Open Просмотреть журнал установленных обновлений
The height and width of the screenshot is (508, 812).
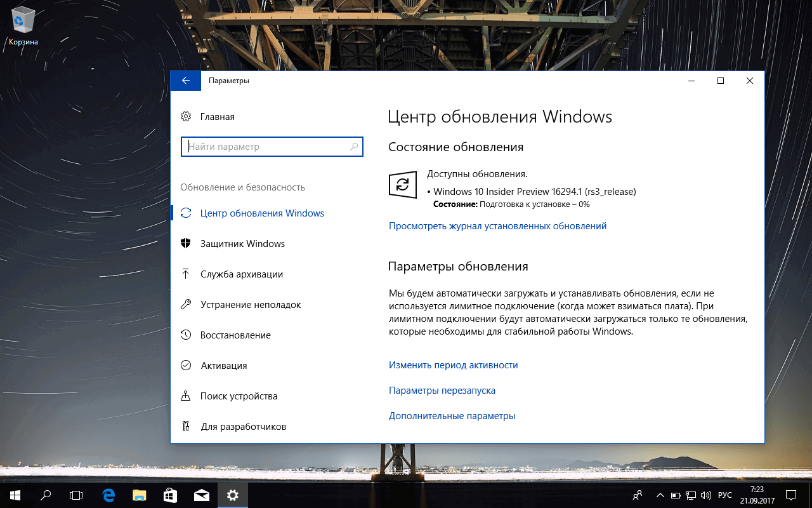(497, 225)
